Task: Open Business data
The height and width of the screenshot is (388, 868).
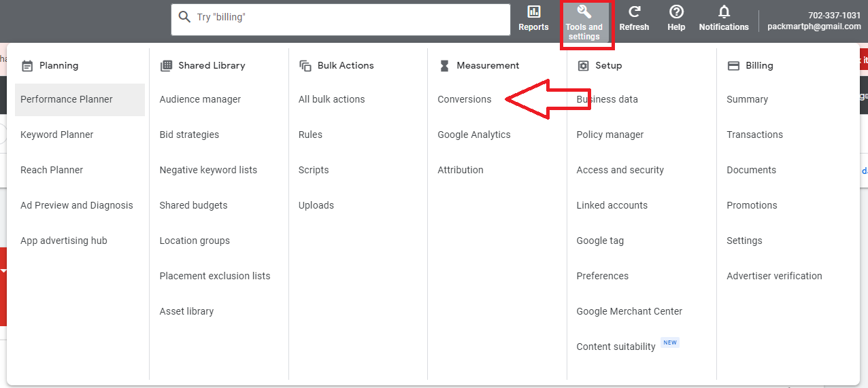Action: pyautogui.click(x=607, y=99)
